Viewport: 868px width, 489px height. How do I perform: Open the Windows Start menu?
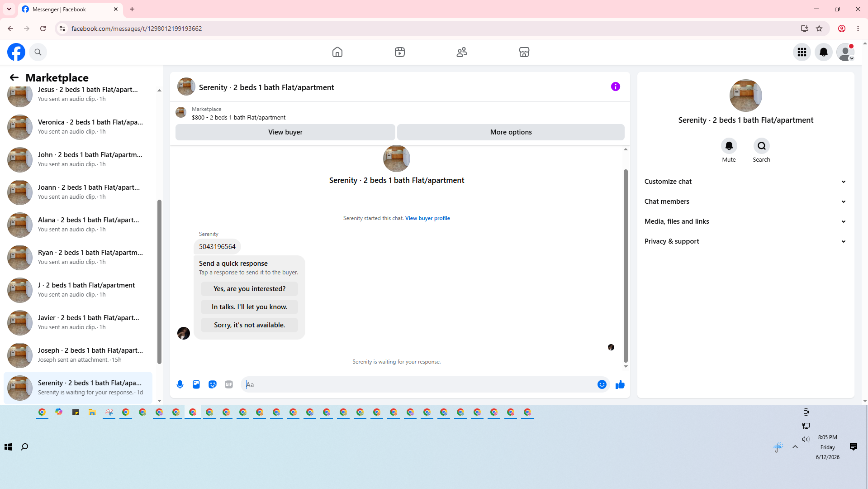click(8, 447)
